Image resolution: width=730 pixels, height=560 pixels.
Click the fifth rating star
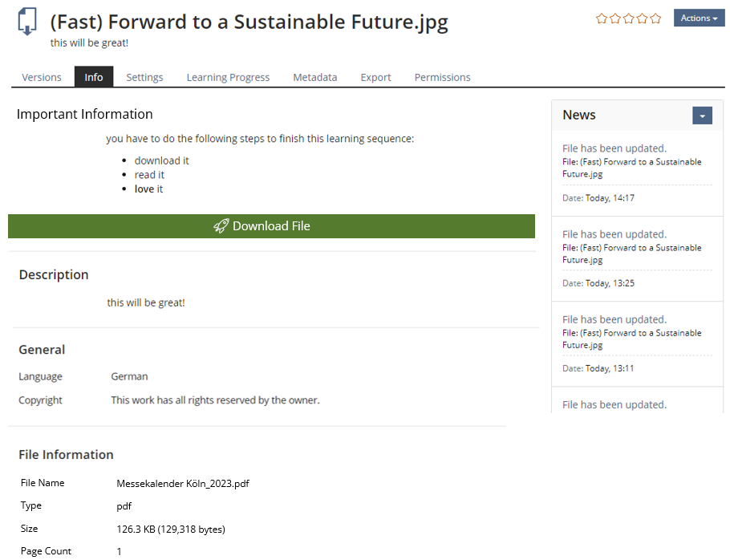(655, 18)
